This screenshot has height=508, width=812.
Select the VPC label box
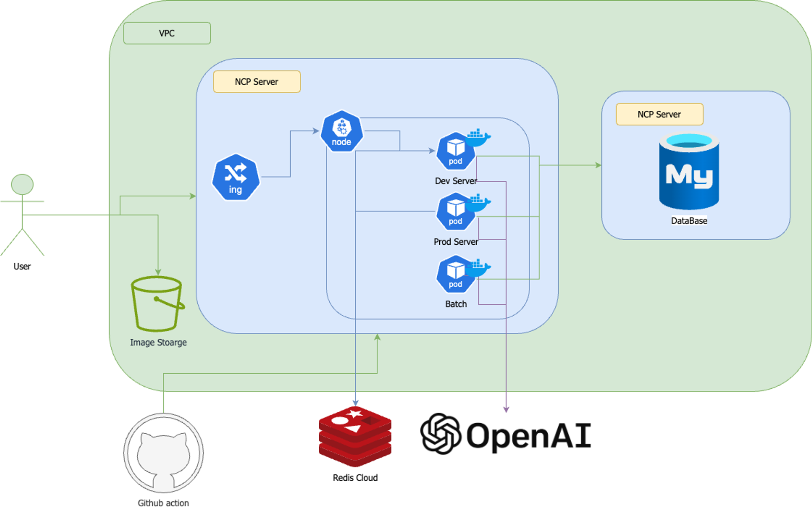[167, 33]
